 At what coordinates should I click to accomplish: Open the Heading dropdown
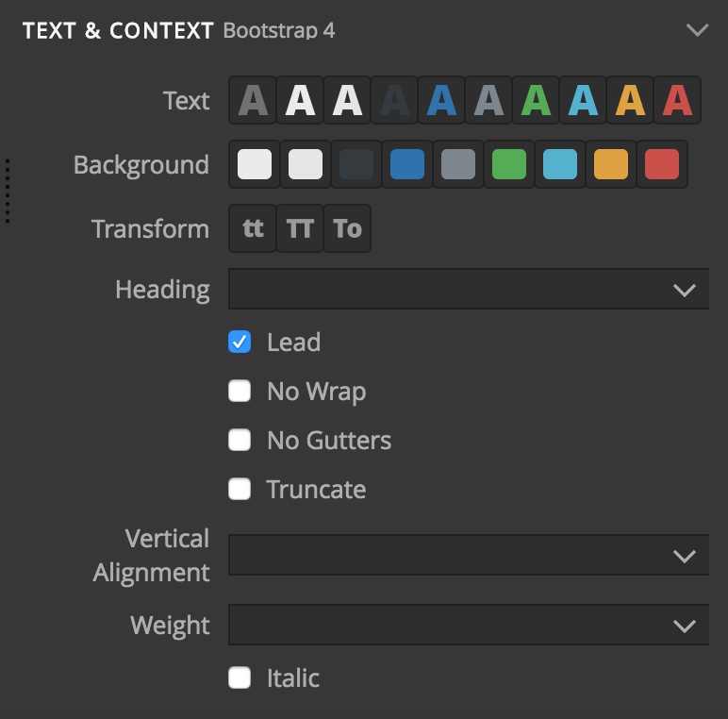tap(469, 289)
